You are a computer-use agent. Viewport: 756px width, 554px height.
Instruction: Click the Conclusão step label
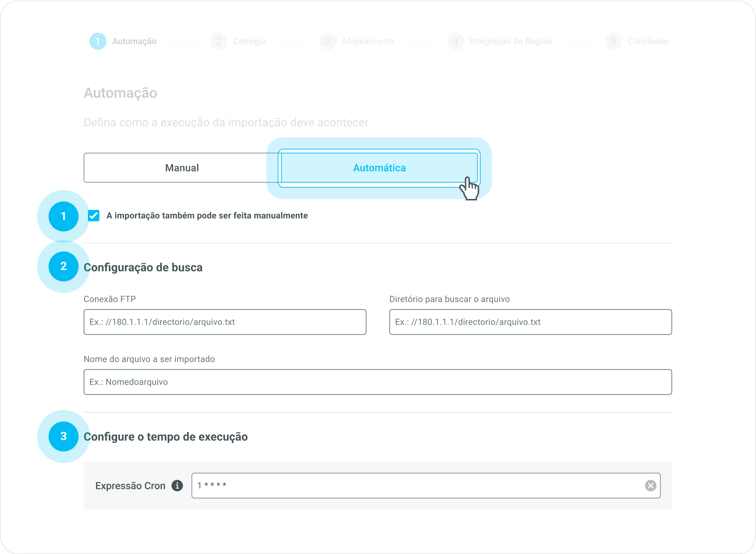coord(648,41)
